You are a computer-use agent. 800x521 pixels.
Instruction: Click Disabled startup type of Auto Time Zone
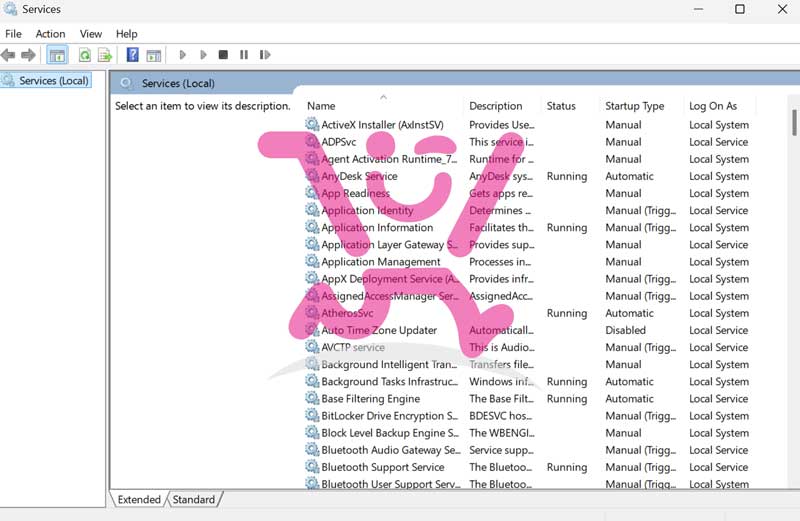tap(626, 330)
